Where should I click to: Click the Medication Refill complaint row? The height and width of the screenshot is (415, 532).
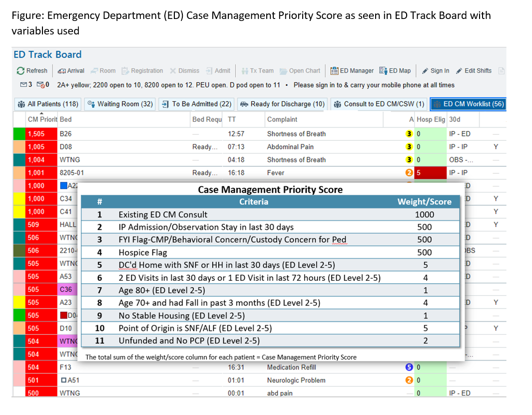[x=296, y=367]
